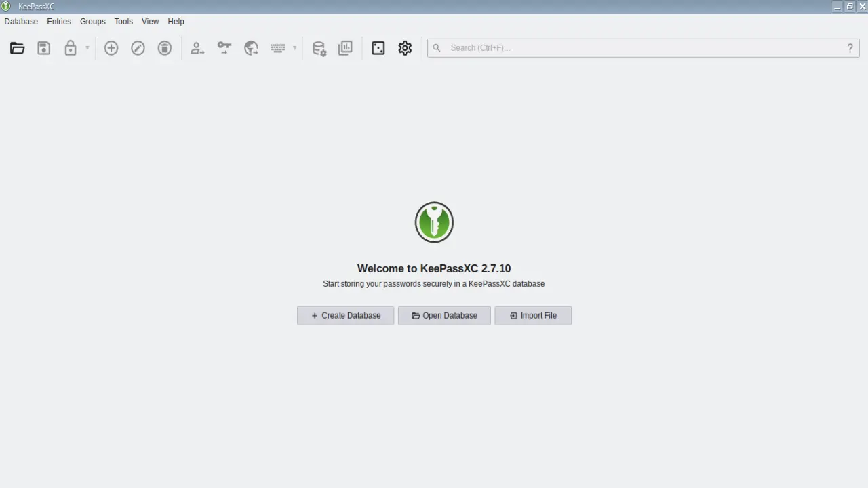The image size is (868, 488).
Task: Open the View menu
Action: click(x=150, y=22)
